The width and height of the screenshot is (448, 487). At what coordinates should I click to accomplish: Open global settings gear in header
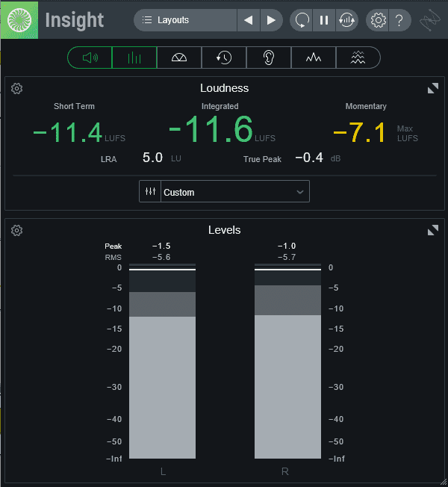(x=378, y=20)
